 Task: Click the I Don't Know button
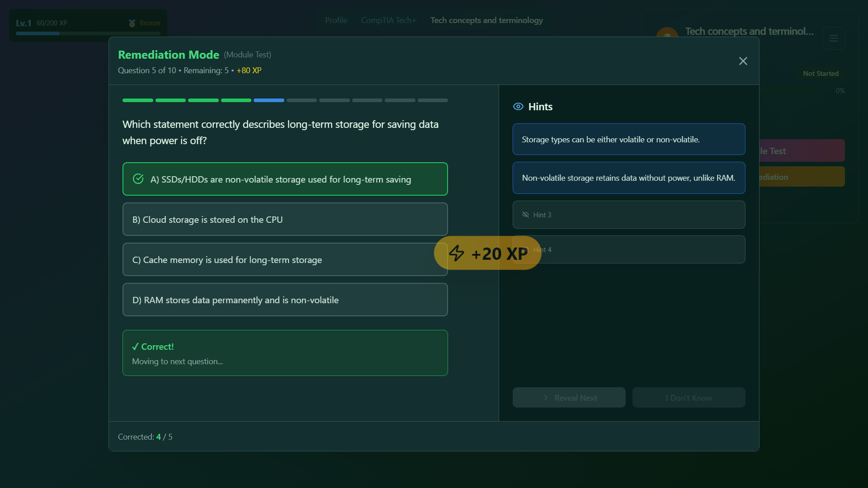pos(689,398)
